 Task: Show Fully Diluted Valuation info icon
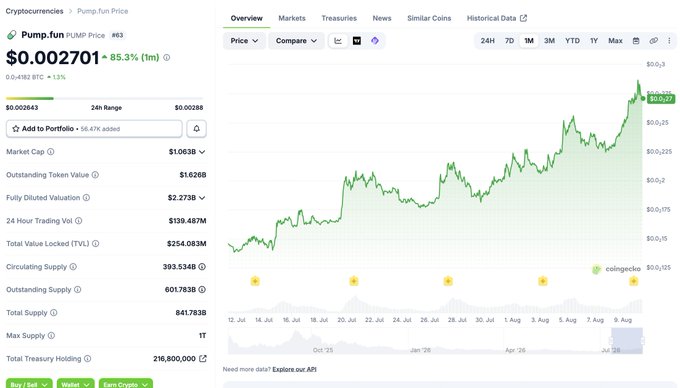click(x=87, y=198)
